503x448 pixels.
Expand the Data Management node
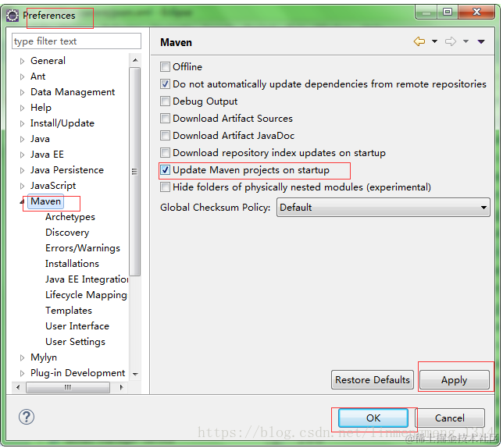[x=22, y=92]
